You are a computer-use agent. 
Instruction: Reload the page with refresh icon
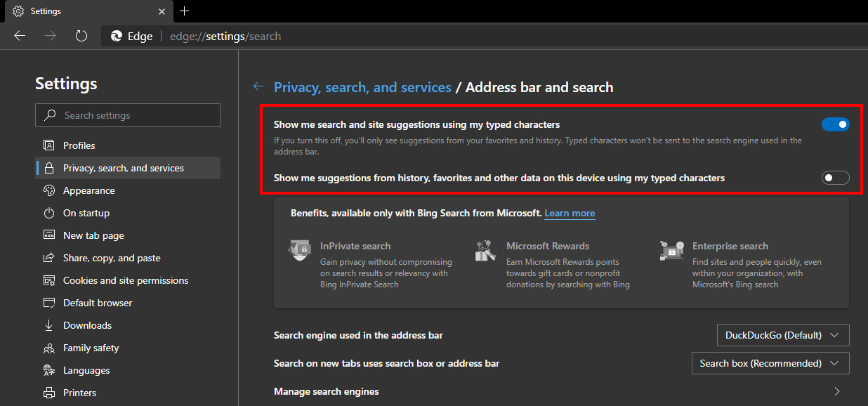click(x=81, y=36)
